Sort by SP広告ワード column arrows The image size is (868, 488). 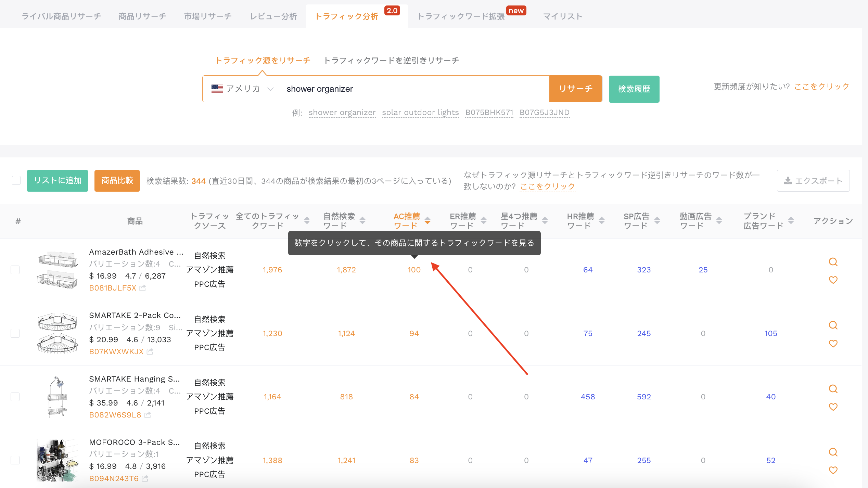click(x=657, y=221)
